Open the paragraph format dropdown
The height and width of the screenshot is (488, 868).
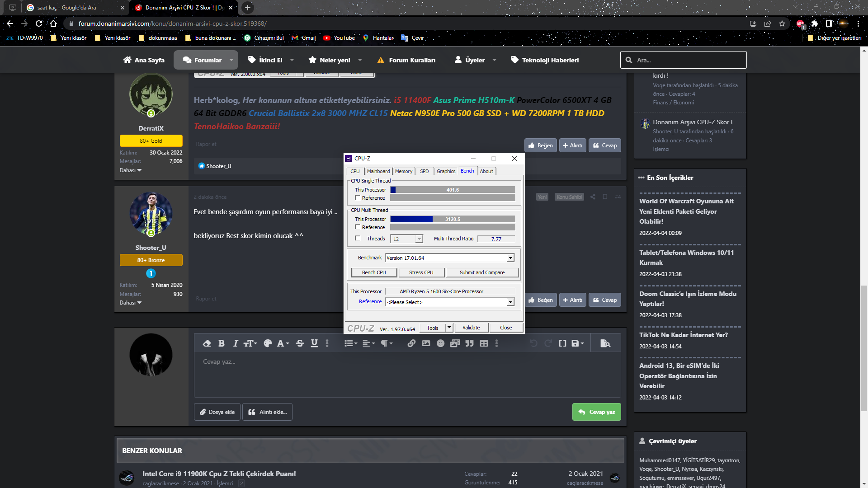tap(387, 343)
